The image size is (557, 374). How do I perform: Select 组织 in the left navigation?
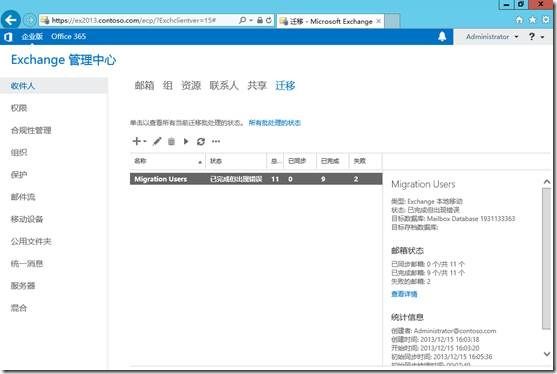tap(19, 152)
